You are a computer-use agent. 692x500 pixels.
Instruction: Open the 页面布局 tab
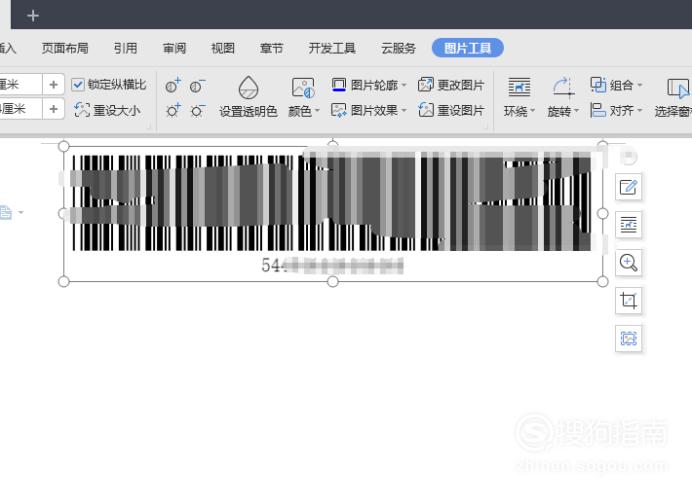[65, 48]
